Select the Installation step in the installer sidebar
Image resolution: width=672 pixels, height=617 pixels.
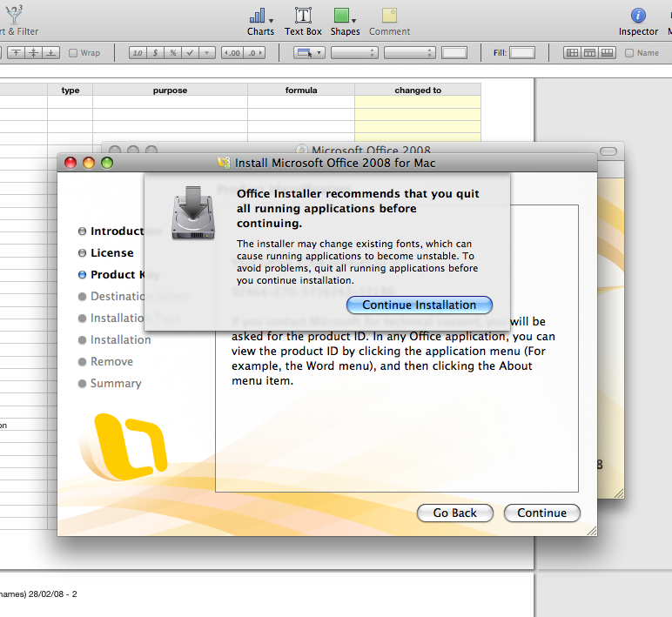(114, 339)
